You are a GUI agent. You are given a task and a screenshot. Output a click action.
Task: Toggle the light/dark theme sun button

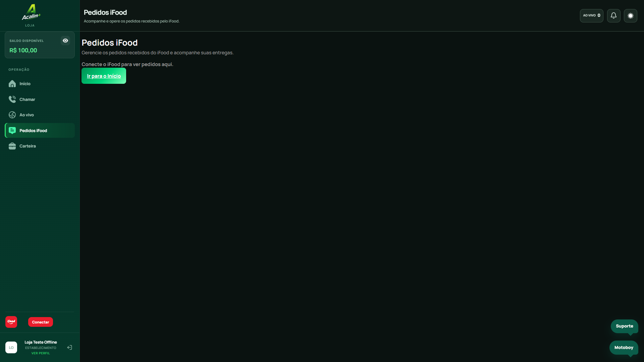click(x=631, y=16)
